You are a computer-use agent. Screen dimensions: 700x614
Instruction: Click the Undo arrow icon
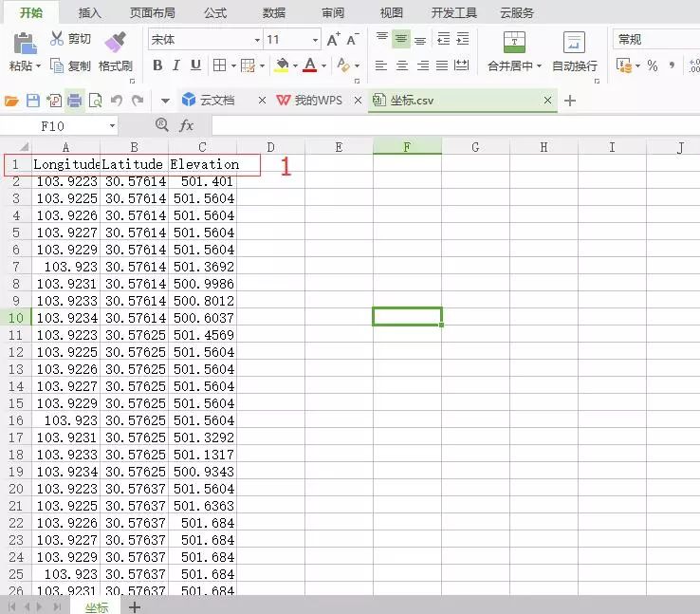click(x=117, y=101)
